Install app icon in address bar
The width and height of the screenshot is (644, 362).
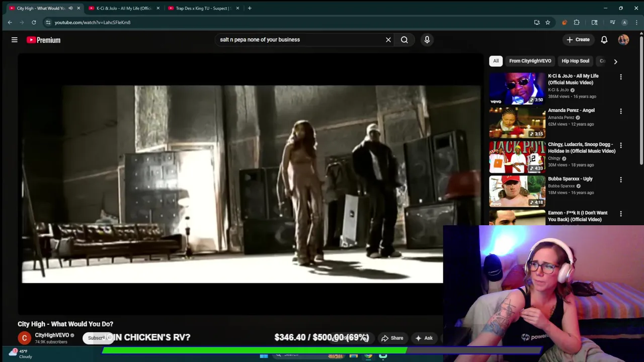point(537,22)
